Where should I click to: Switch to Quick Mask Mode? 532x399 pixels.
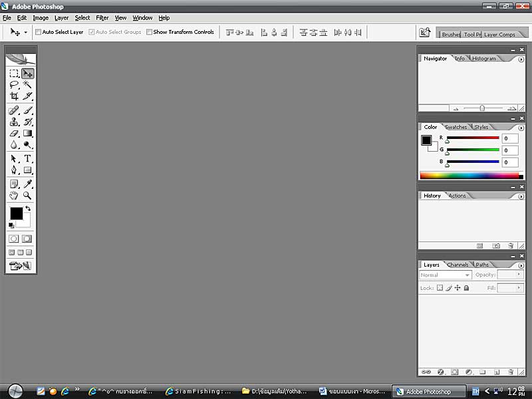(27, 239)
